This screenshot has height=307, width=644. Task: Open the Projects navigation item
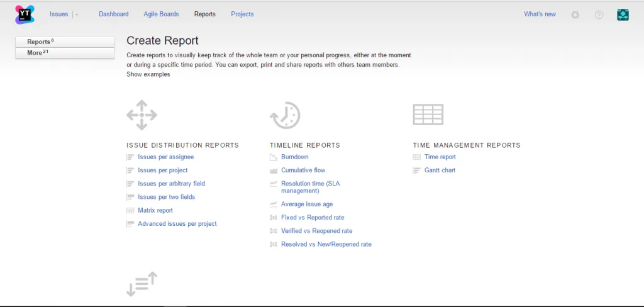click(242, 14)
